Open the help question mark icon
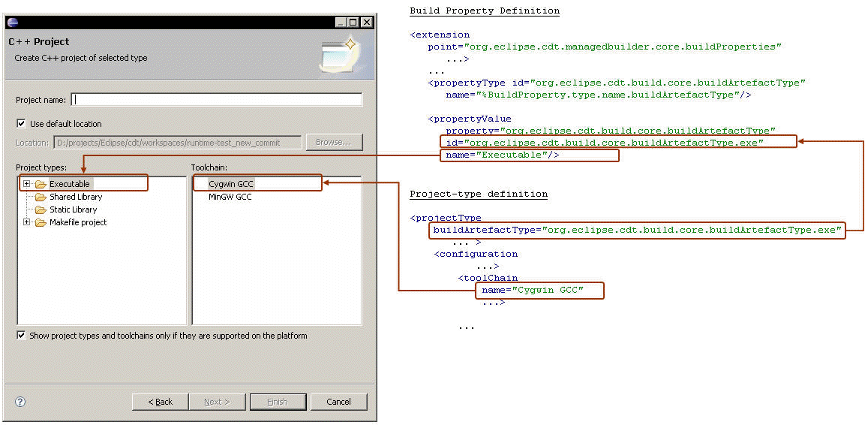The height and width of the screenshot is (425, 868). 20,402
